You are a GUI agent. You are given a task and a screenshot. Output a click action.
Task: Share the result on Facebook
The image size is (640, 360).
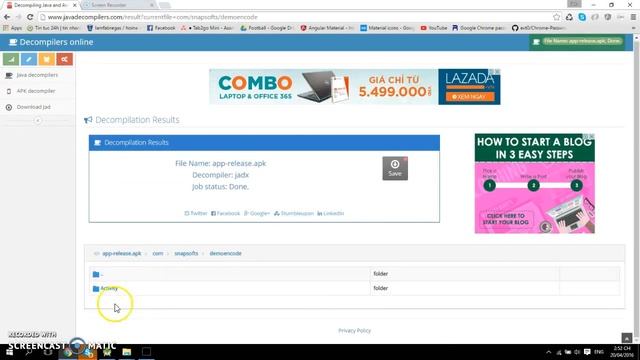click(225, 213)
